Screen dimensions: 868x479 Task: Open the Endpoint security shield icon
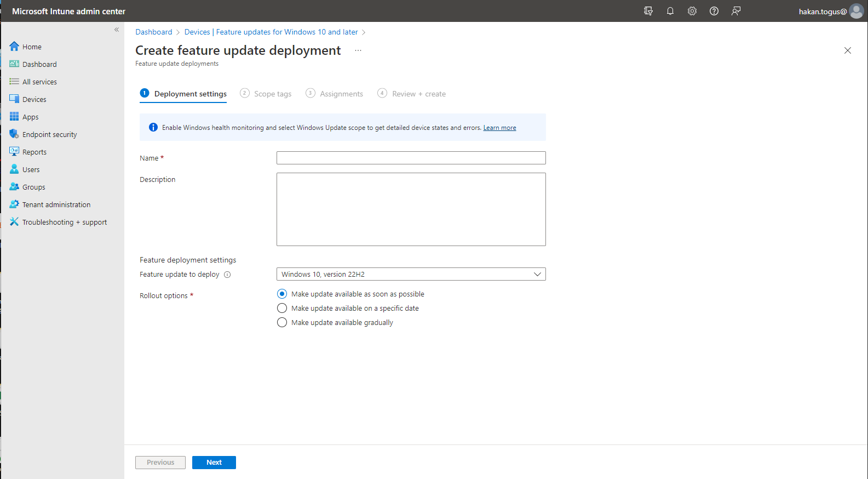click(x=14, y=134)
